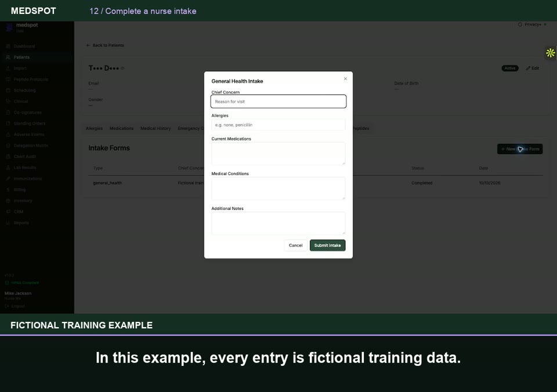Switch to the Peptides tab

[361, 129]
